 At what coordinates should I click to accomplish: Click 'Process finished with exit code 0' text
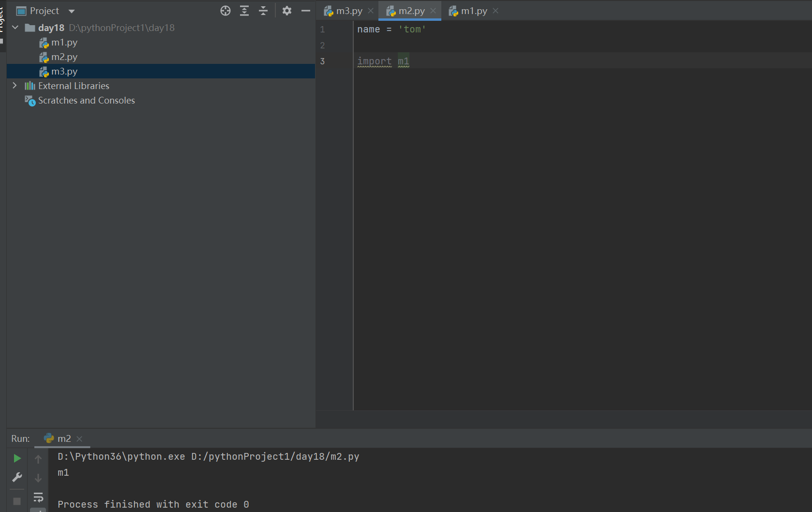[x=153, y=504]
